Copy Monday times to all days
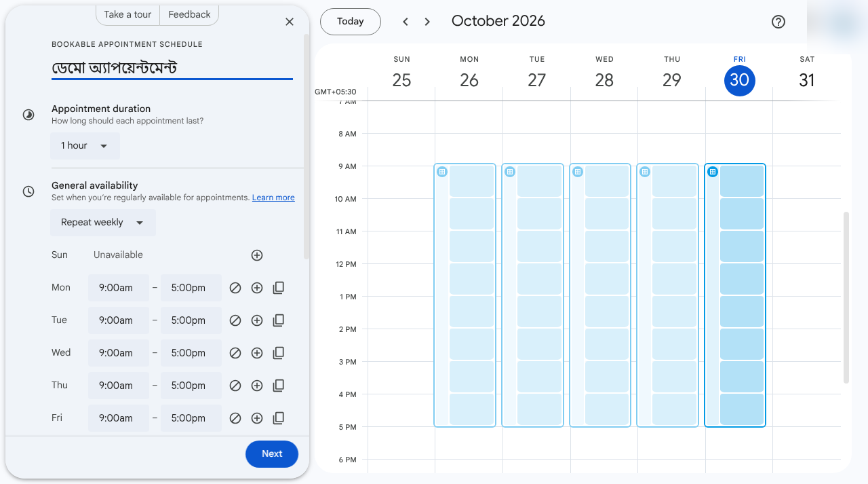The width and height of the screenshot is (868, 484). (x=278, y=288)
